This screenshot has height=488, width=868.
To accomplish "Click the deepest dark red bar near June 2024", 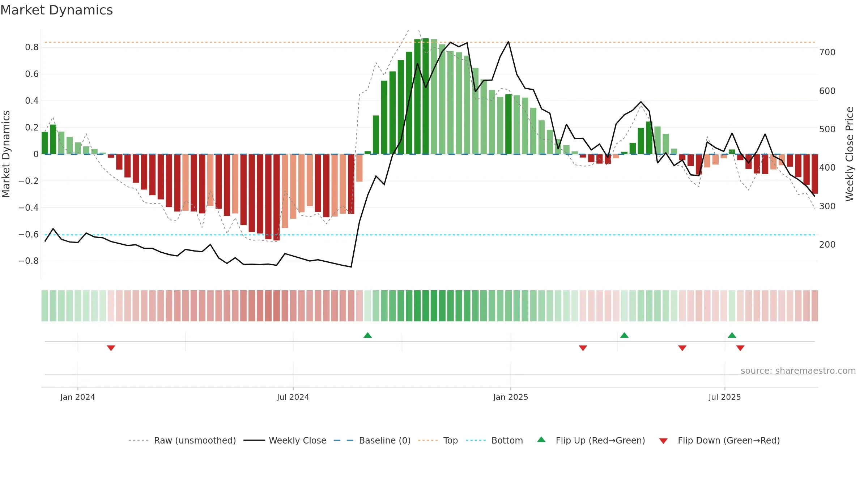I will [277, 197].
